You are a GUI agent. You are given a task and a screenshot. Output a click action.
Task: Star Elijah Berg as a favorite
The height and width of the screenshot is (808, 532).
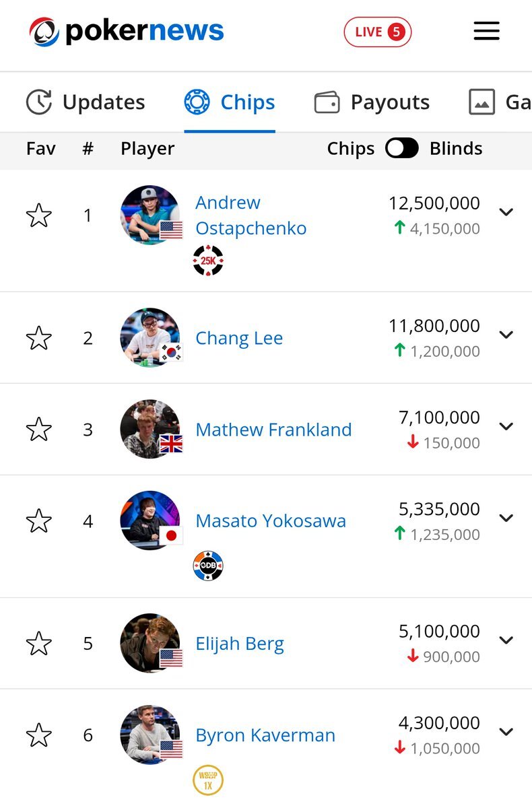pos(38,644)
